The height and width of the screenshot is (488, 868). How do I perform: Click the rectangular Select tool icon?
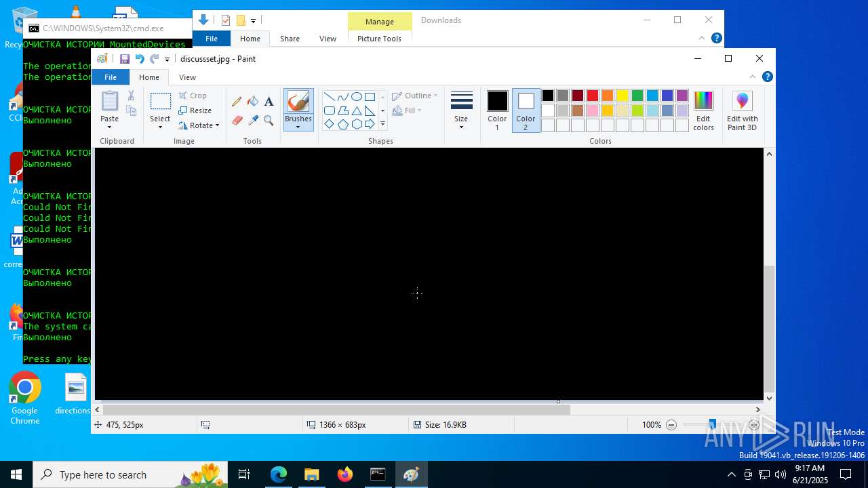160,102
